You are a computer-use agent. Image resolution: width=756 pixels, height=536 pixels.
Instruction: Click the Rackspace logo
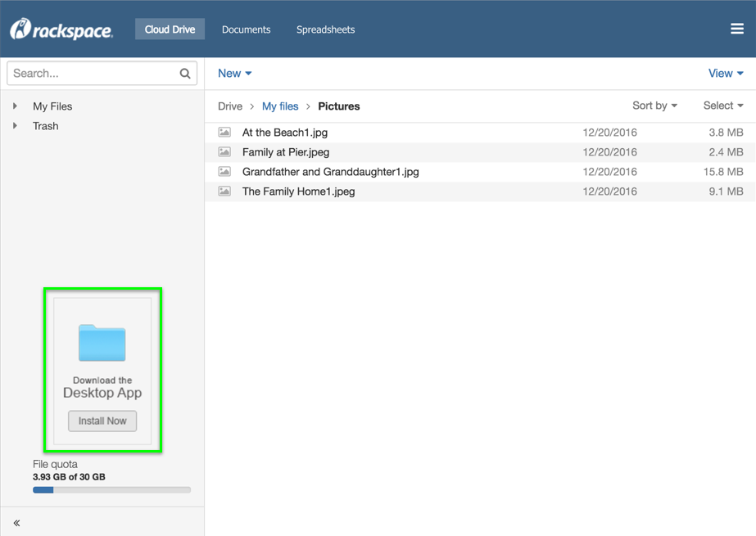click(x=61, y=29)
